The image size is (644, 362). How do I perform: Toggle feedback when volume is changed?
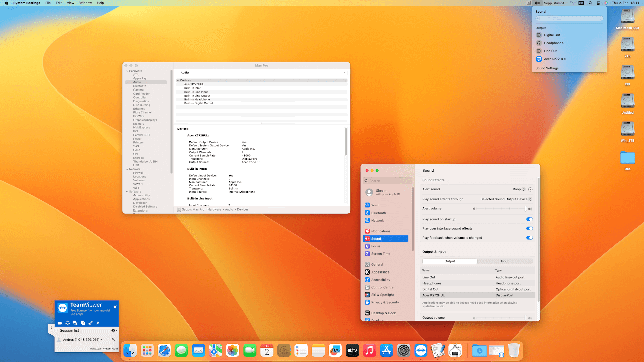pyautogui.click(x=529, y=238)
